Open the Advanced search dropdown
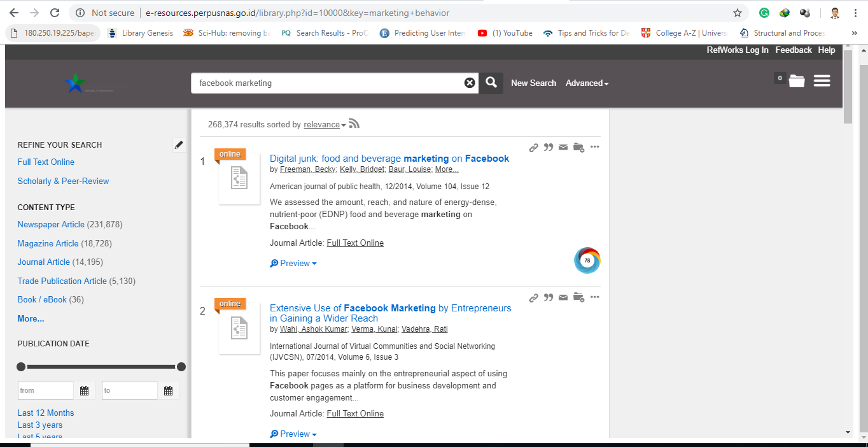Image resolution: width=868 pixels, height=447 pixels. (x=587, y=83)
